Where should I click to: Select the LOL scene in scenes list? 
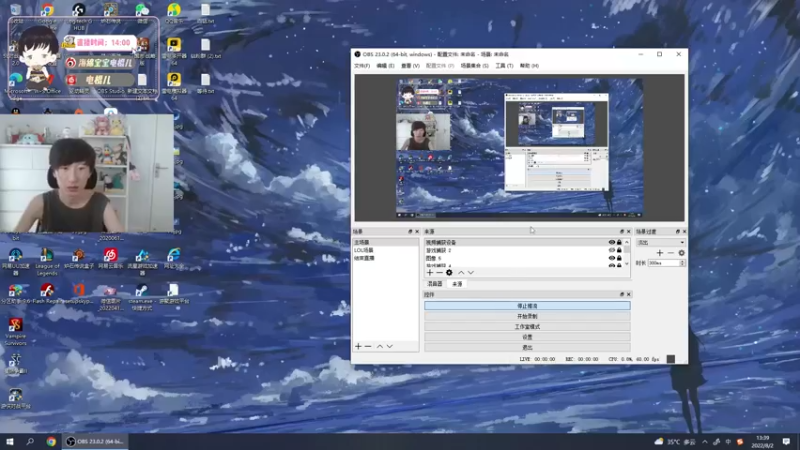click(x=386, y=250)
